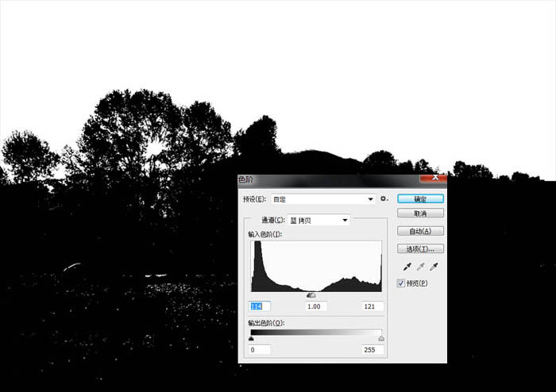This screenshot has height=392, width=556.
Task: Apply auto levels with 自动 button
Action: coord(420,231)
